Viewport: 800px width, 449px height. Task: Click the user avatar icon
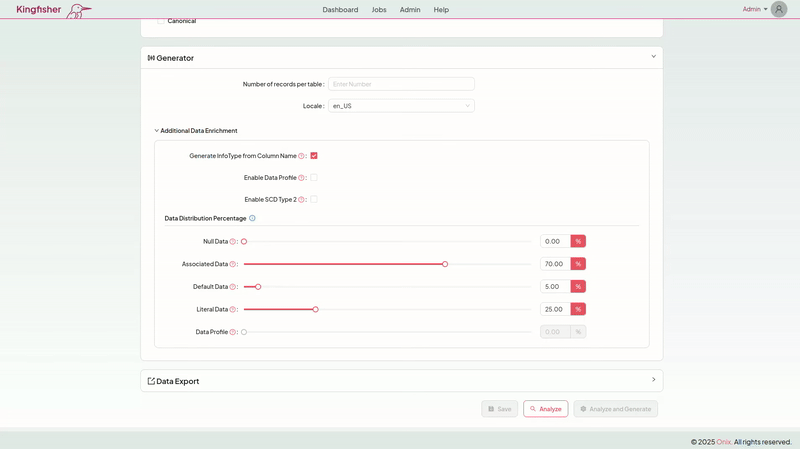point(778,9)
